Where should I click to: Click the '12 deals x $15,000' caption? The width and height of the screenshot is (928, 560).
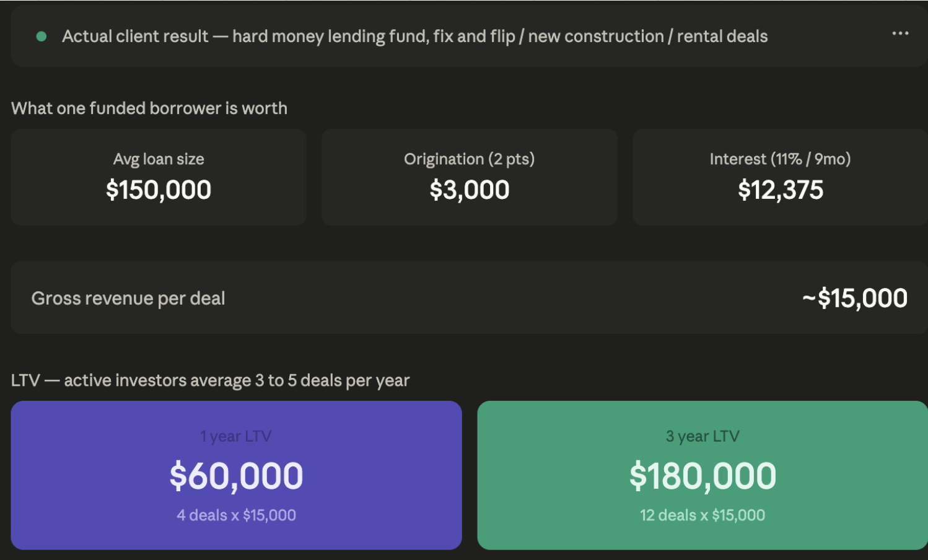point(703,515)
